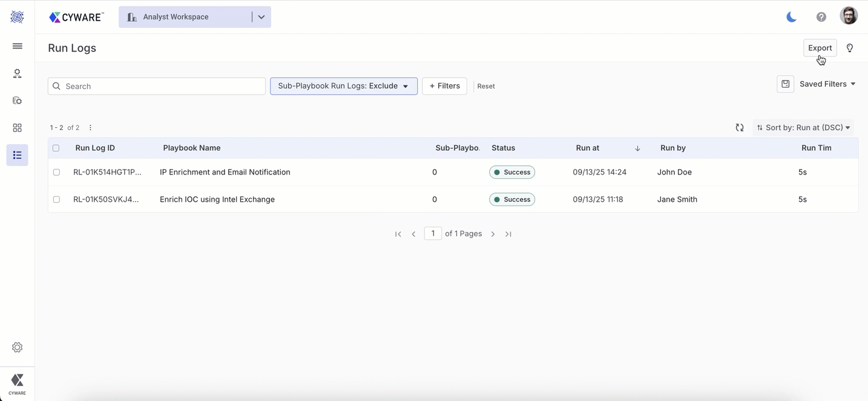The width and height of the screenshot is (868, 401).
Task: Select the Run Logs list icon in sidebar
Action: (18, 155)
